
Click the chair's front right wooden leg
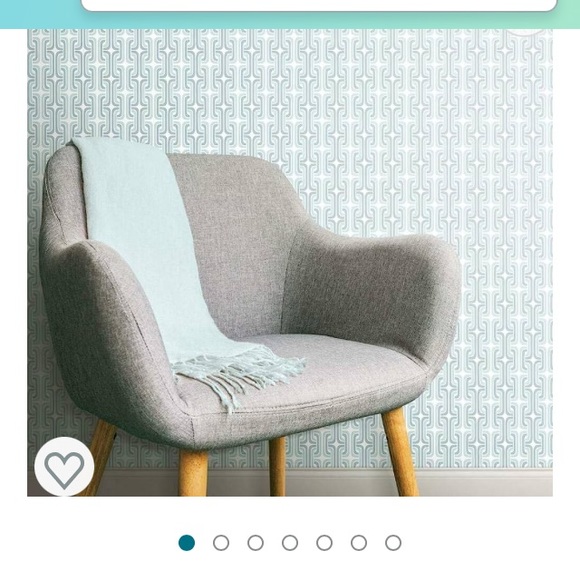pos(400,451)
